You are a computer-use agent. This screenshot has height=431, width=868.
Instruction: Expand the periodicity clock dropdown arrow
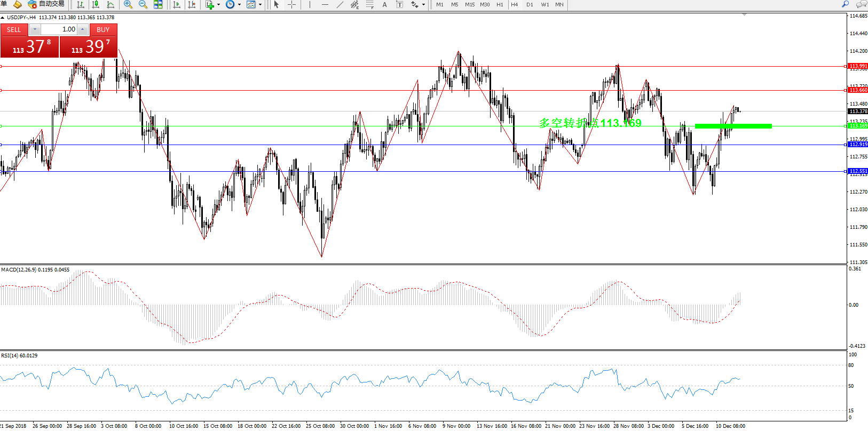[x=239, y=5]
